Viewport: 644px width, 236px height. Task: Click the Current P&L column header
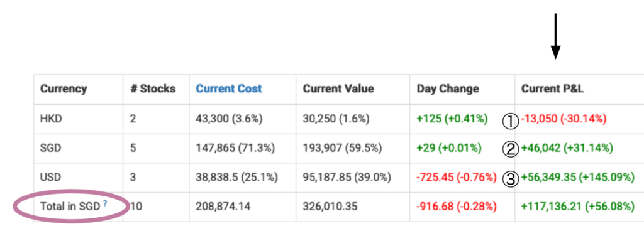point(552,89)
